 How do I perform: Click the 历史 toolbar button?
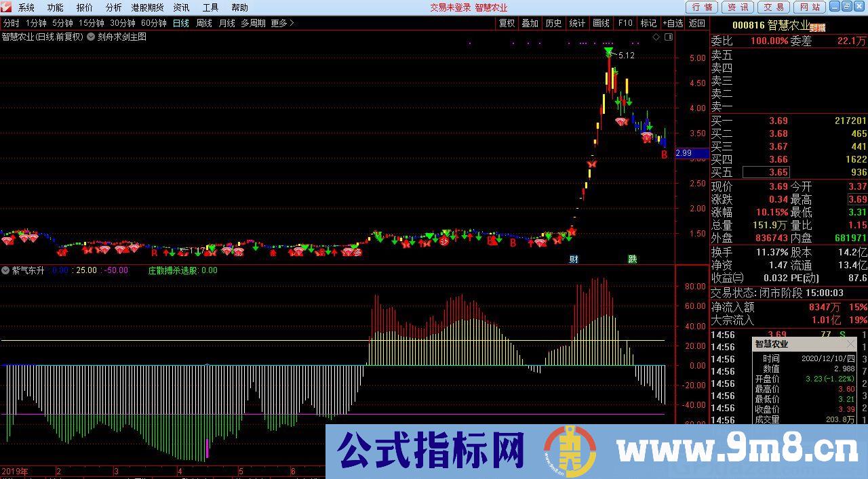pos(553,23)
